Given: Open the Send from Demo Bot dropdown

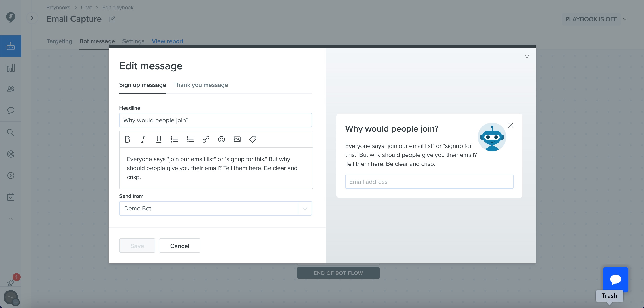Looking at the screenshot, I should (x=215, y=208).
